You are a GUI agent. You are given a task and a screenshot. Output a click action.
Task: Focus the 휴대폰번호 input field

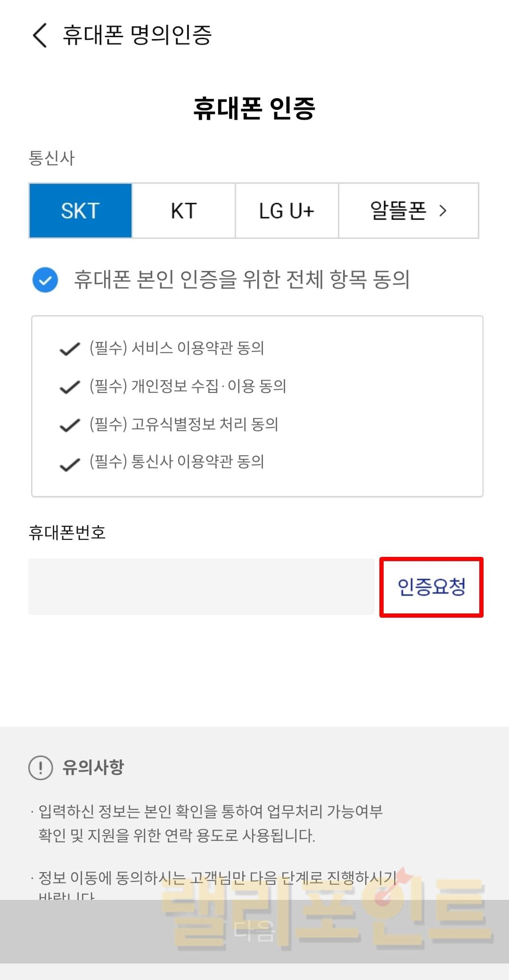click(x=201, y=587)
